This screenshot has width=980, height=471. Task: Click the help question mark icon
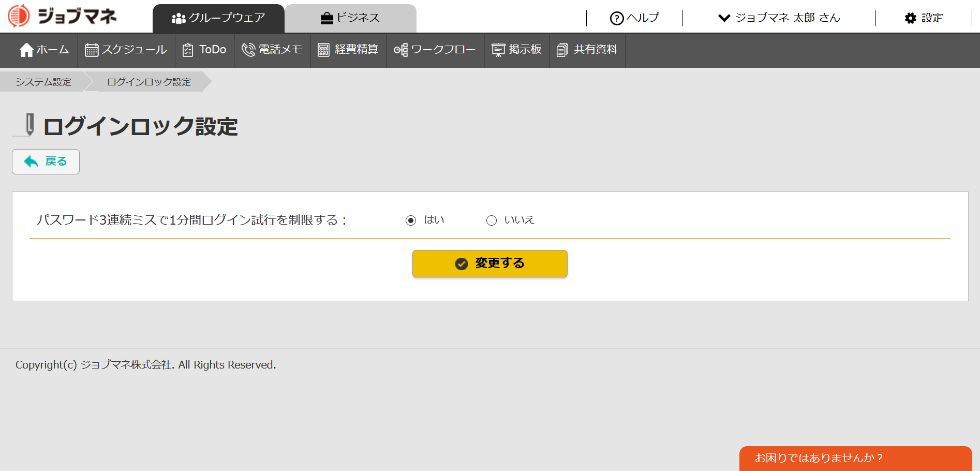coord(617,19)
